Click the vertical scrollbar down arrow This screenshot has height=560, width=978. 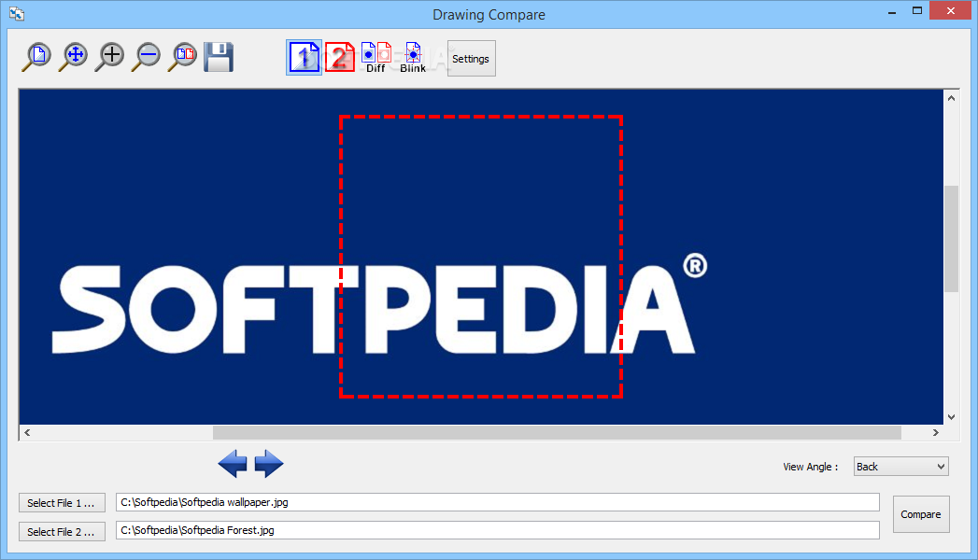point(951,416)
